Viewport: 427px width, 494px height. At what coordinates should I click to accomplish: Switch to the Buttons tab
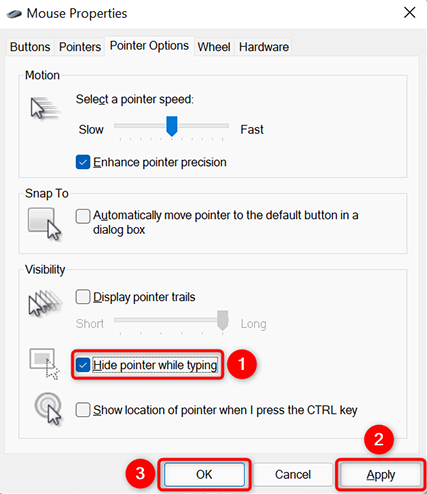click(x=30, y=47)
